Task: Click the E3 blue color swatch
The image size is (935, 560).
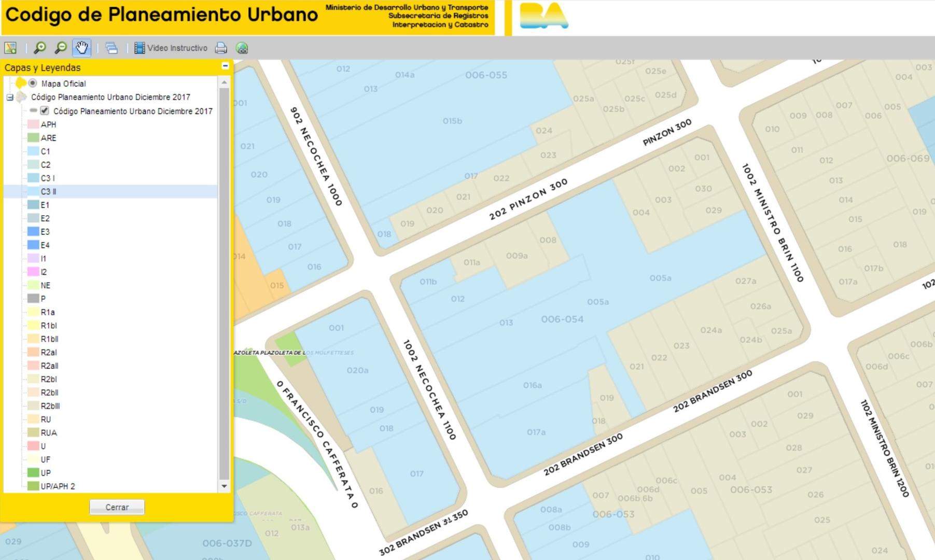Action: [33, 231]
